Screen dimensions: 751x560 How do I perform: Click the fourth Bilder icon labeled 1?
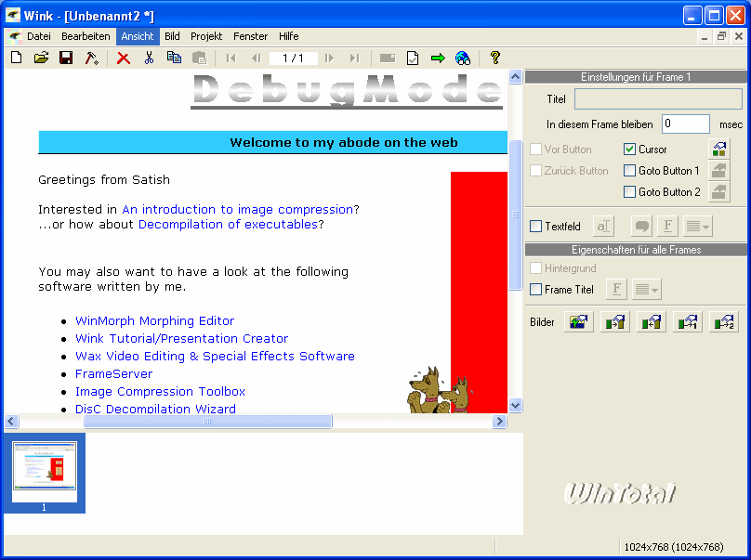[x=687, y=322]
